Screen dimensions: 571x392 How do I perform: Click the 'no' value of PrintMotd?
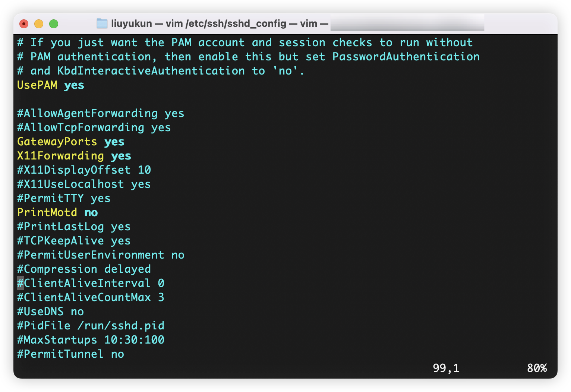[x=91, y=213]
